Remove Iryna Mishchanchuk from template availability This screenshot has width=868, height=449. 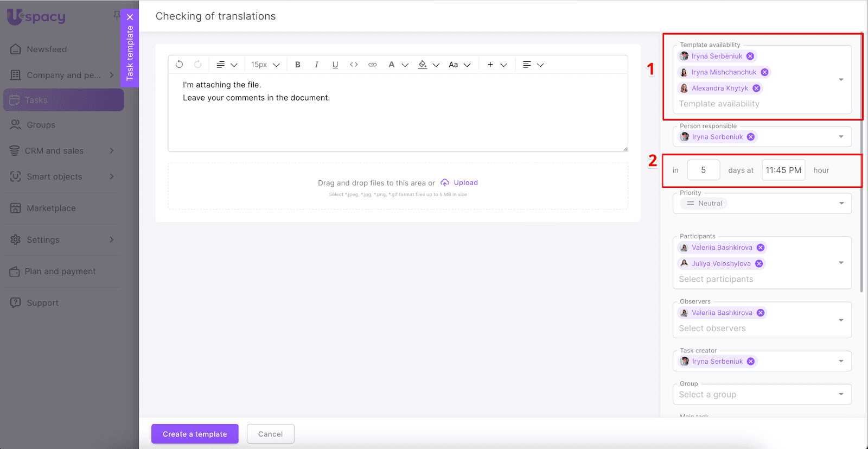pos(764,72)
